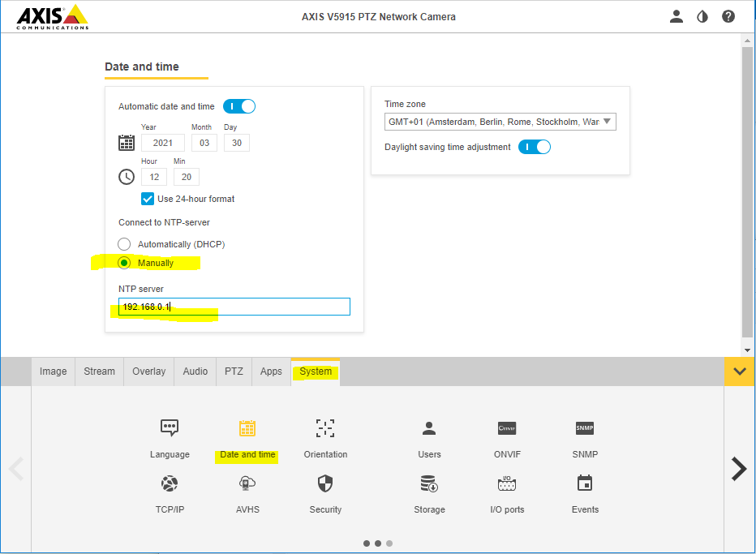
Task: Open Users settings icon
Action: pos(429,427)
